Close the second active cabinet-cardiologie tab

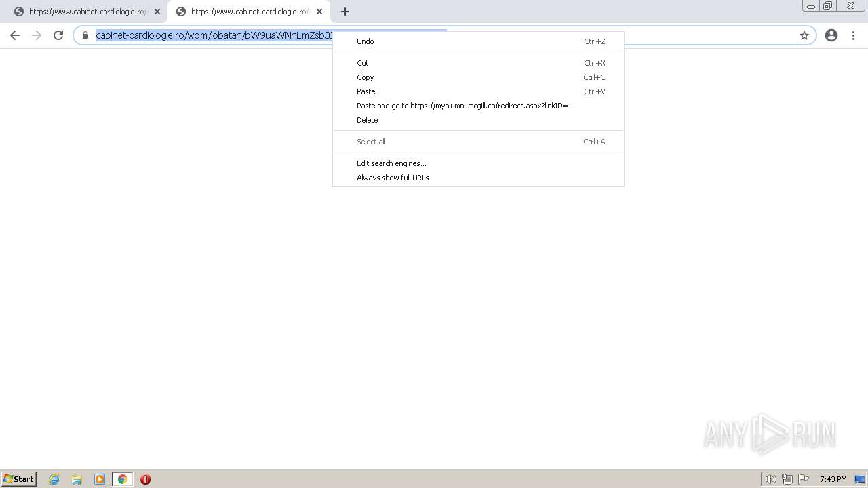319,12
